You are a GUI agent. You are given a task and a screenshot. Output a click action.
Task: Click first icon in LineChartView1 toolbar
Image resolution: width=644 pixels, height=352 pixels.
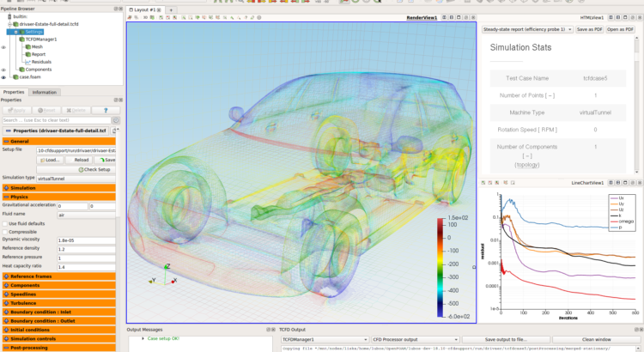483,183
